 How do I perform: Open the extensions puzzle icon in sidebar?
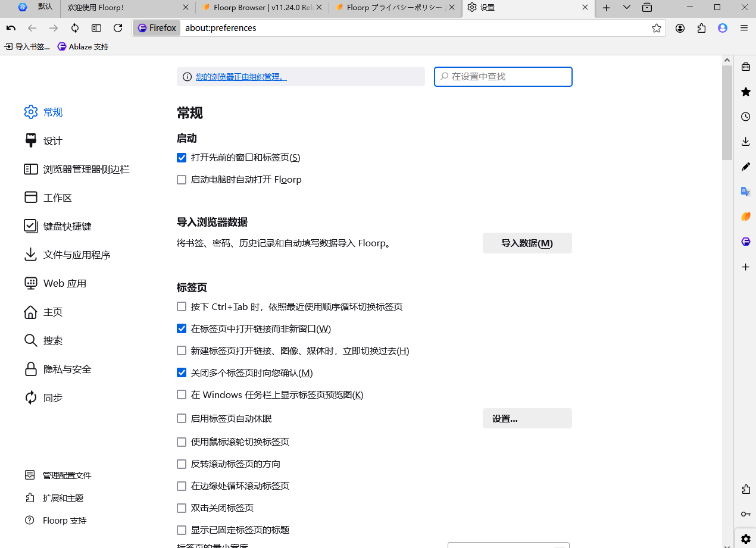(x=745, y=489)
